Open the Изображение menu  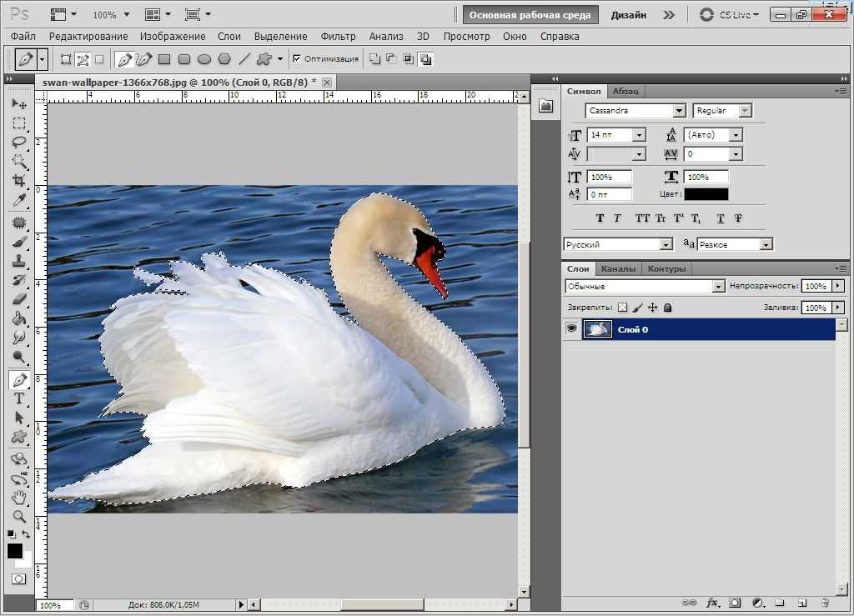[173, 37]
